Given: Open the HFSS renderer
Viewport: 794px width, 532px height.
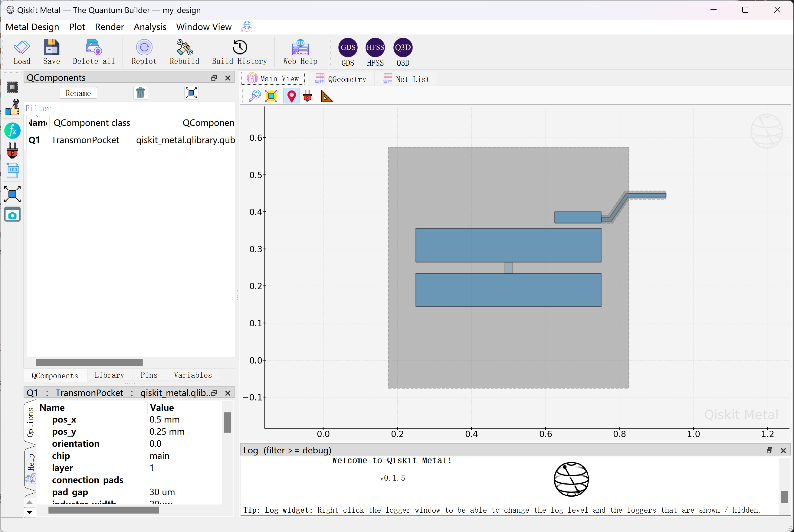Looking at the screenshot, I should tap(375, 48).
